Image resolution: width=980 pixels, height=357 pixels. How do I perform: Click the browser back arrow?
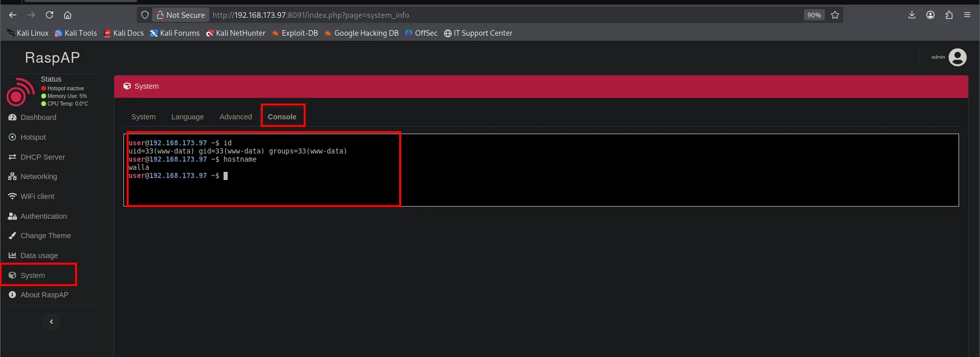[13, 15]
